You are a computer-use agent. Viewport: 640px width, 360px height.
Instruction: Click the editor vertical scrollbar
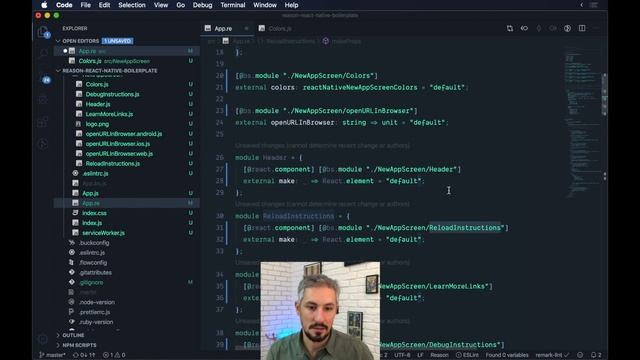604,95
